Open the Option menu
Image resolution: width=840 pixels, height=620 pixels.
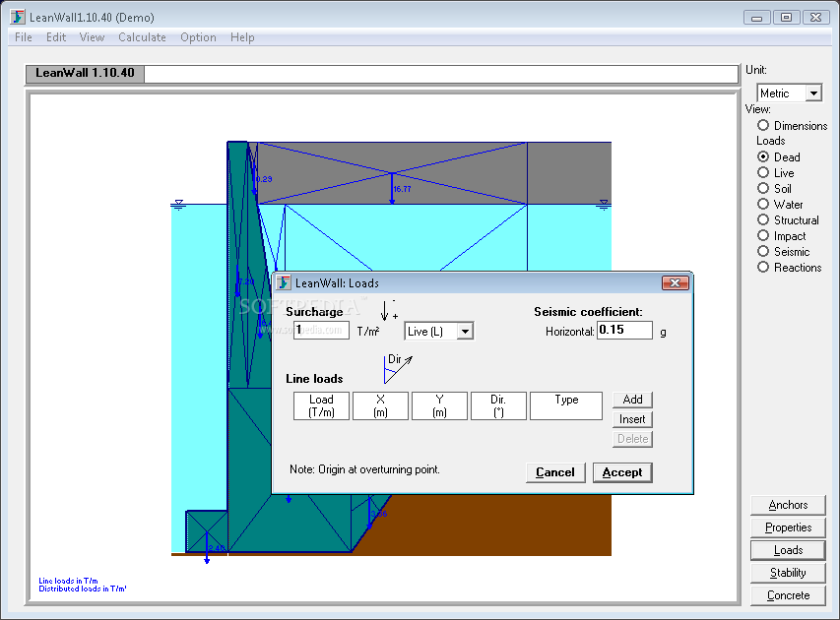pos(198,37)
